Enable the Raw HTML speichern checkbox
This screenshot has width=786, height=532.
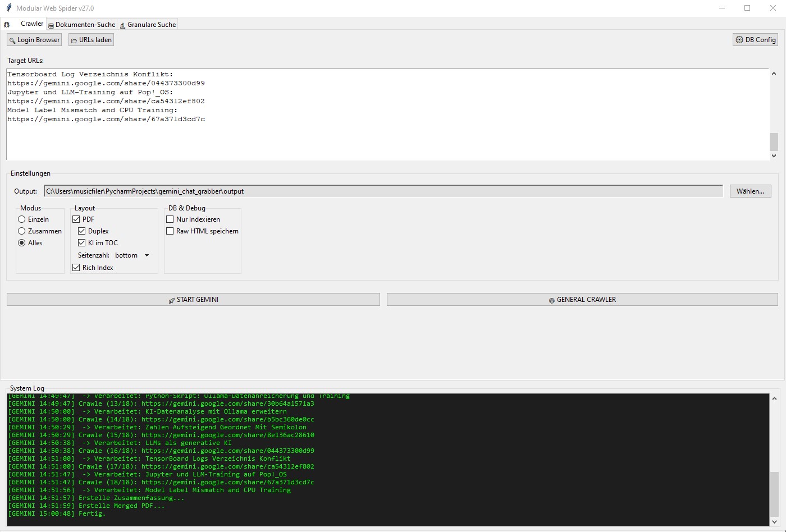(x=170, y=231)
